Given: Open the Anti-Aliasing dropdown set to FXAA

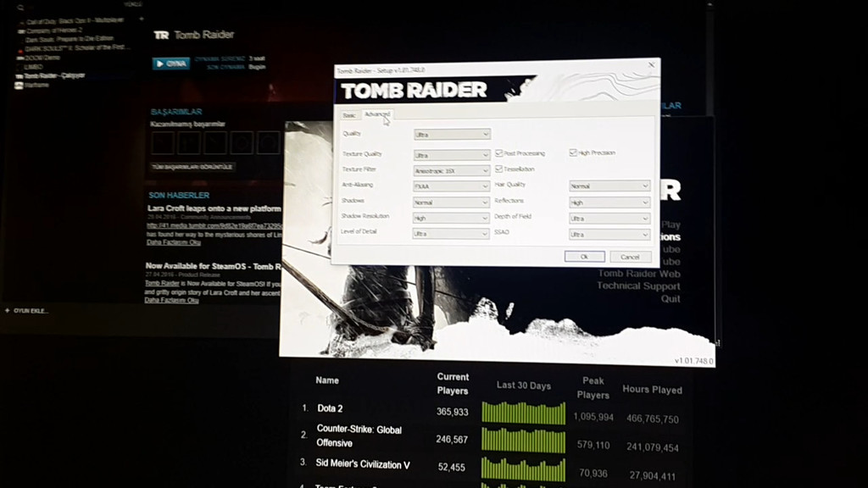Looking at the screenshot, I should (451, 186).
